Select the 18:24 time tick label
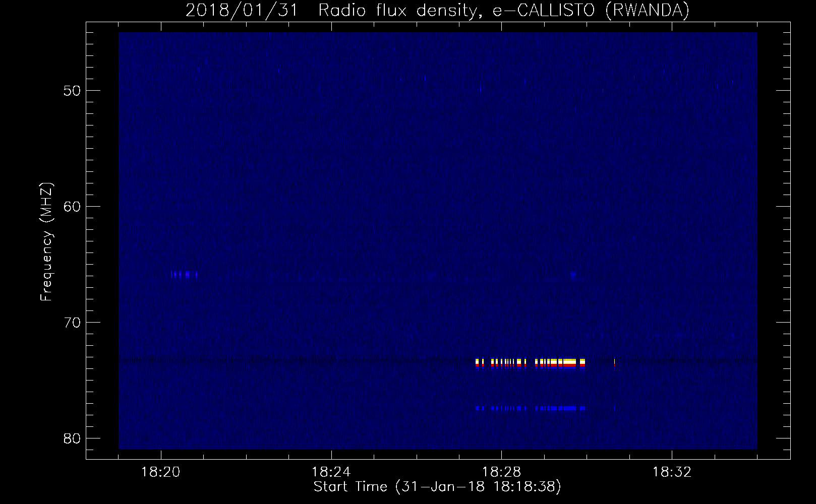 pyautogui.click(x=331, y=472)
